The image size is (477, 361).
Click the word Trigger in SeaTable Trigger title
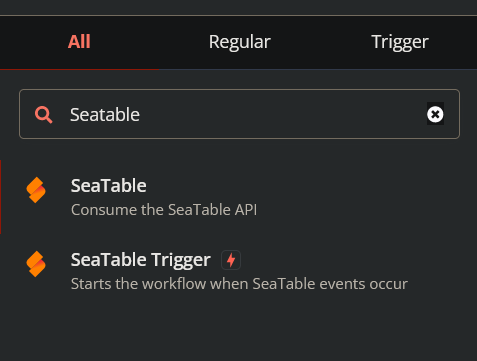click(x=181, y=260)
